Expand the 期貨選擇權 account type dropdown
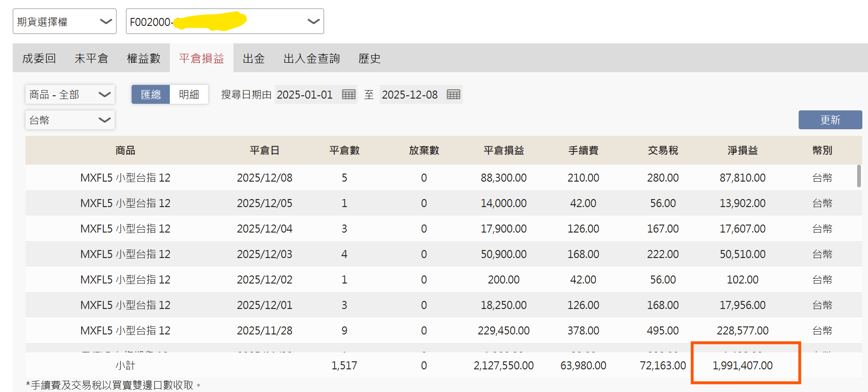Viewport: 868px width, 392px height. [x=65, y=21]
